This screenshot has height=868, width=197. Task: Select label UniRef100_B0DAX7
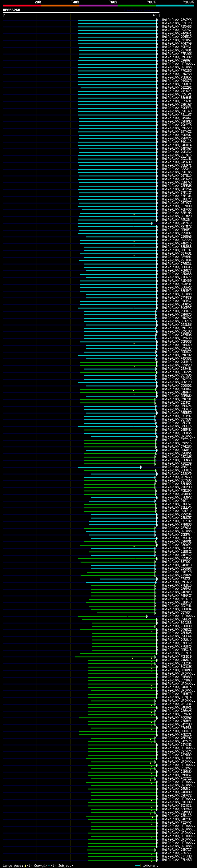[x=177, y=389]
